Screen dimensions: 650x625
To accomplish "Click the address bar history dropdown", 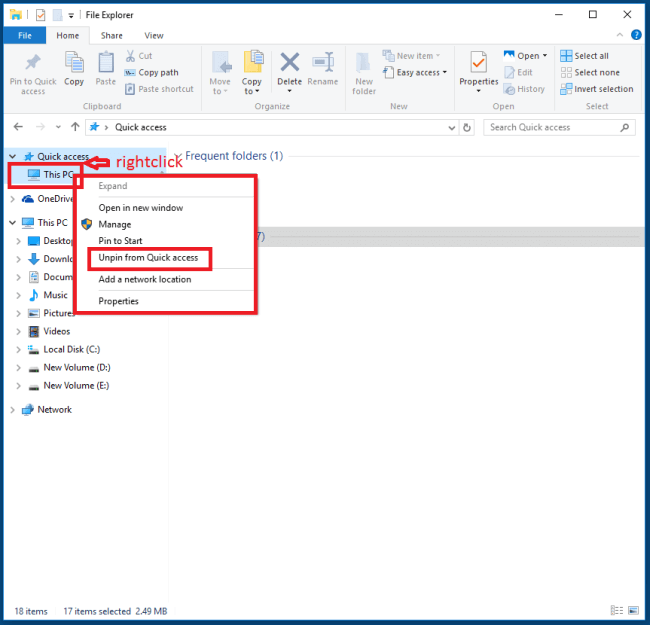I will [451, 128].
